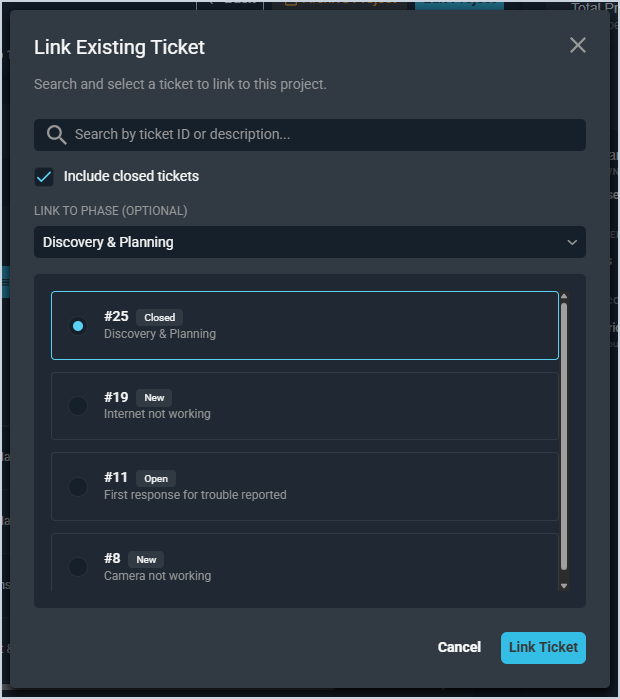The height and width of the screenshot is (699, 620).
Task: Click the phase dropdown chevron arrow
Action: coord(572,242)
